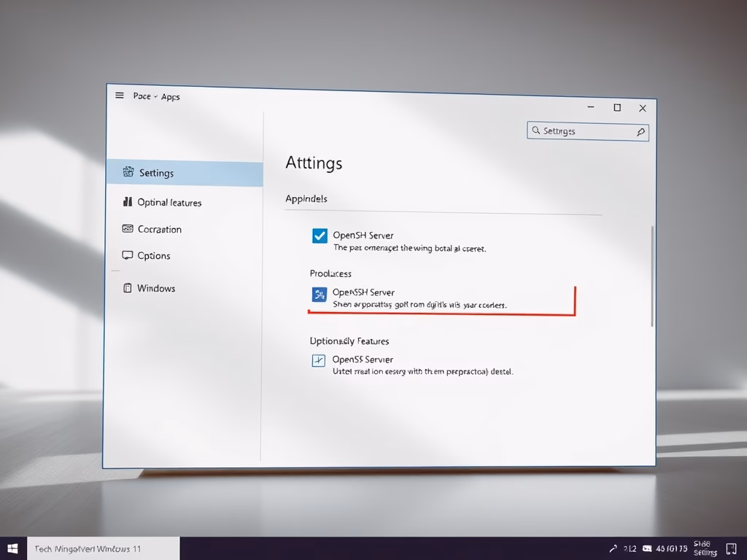
Task: Click the pin icon inside the search box
Action: click(640, 132)
